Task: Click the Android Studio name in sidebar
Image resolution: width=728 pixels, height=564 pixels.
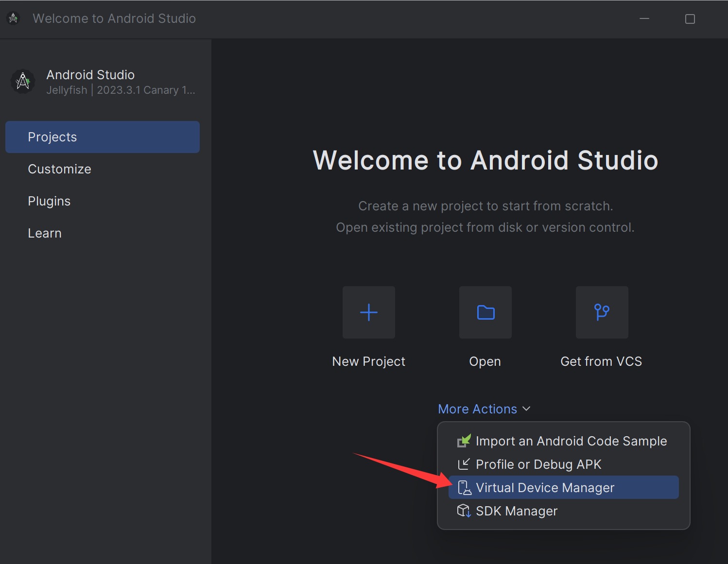Action: tap(90, 74)
